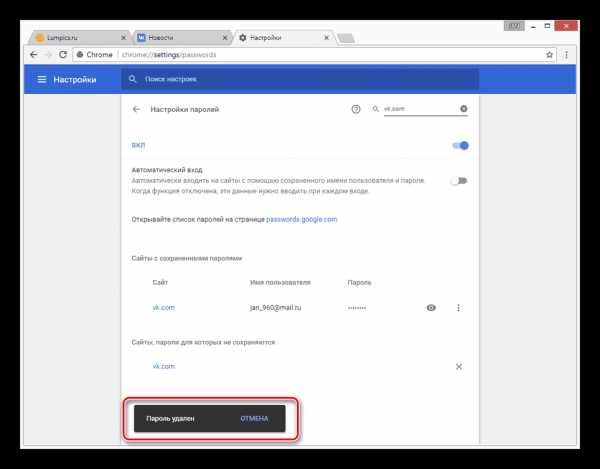Bookmark page with star icon
Screen dimensions: 600x469
[x=549, y=55]
